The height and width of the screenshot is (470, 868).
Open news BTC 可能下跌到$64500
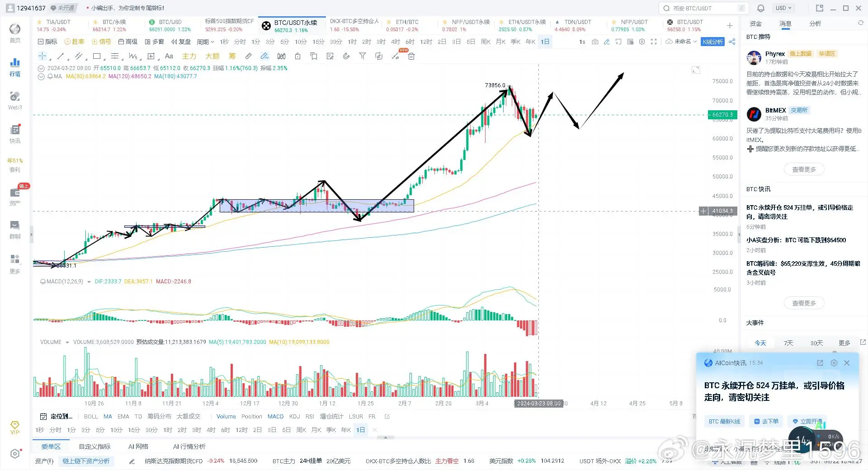click(x=796, y=240)
